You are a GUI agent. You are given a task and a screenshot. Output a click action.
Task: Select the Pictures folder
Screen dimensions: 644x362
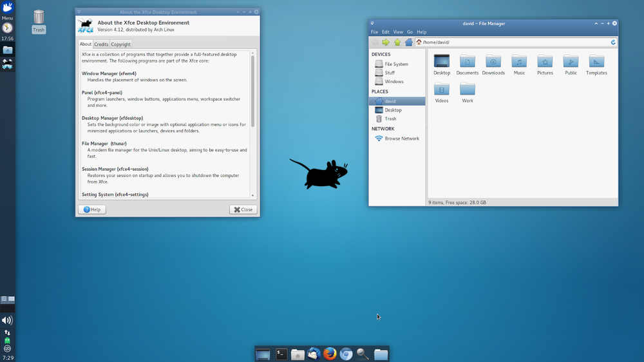tap(545, 64)
